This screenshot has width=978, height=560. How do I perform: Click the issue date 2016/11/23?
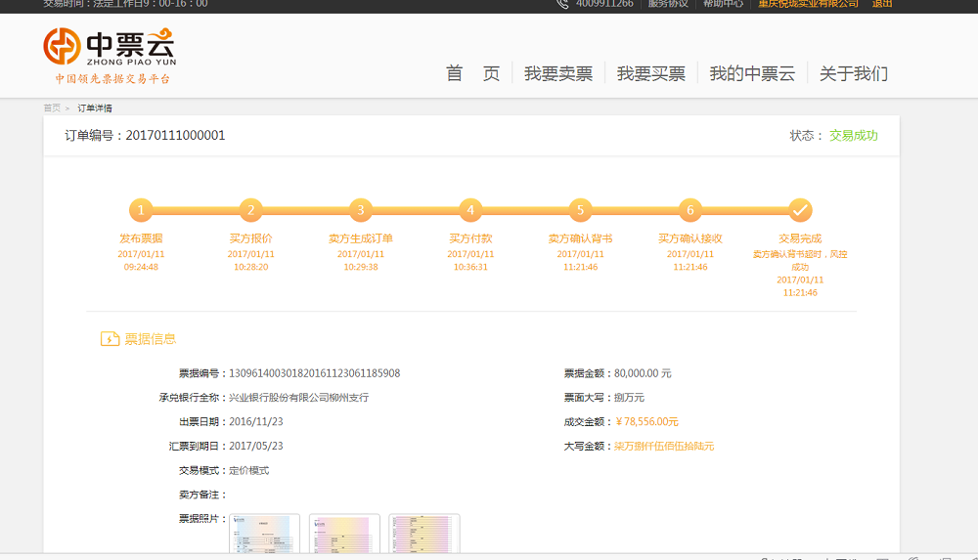coord(255,421)
